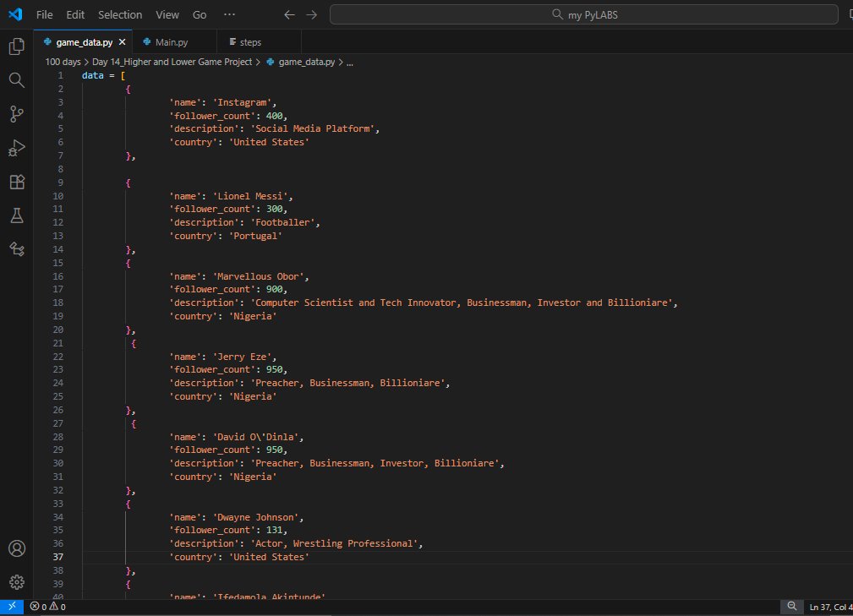Screen dimensions: 853x616
Task: Select the game_data.py tab
Action: 84,42
